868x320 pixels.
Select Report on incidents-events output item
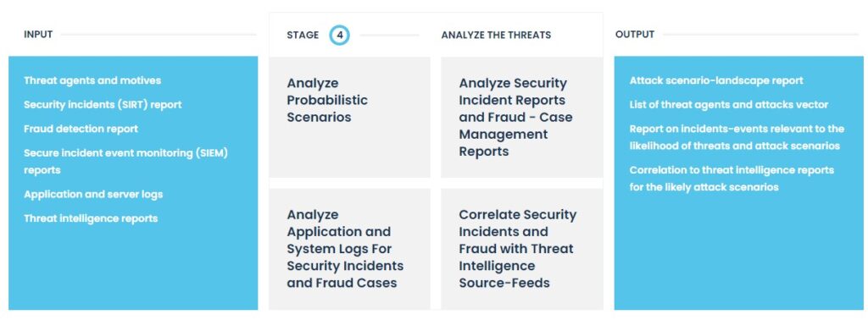(737, 137)
